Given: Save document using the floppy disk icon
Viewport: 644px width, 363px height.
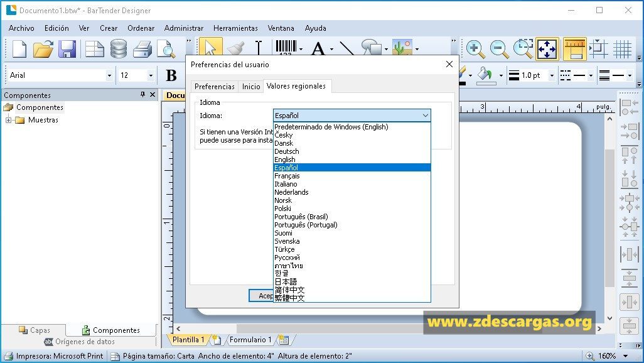Looking at the screenshot, I should click(x=67, y=49).
